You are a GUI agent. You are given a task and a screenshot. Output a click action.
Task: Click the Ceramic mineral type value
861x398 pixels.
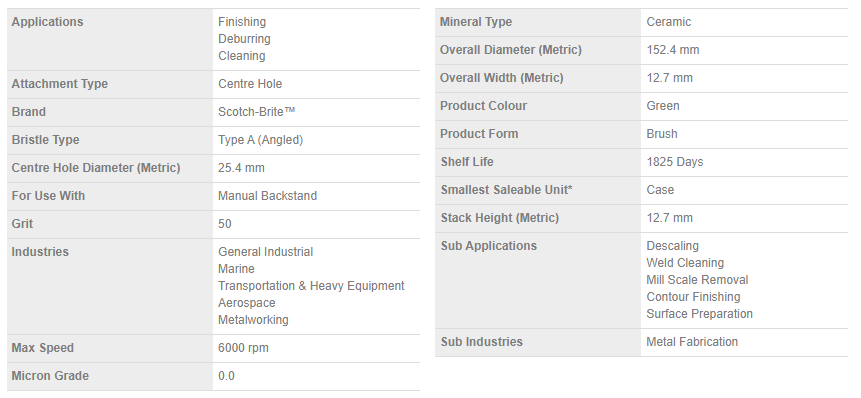tap(668, 22)
